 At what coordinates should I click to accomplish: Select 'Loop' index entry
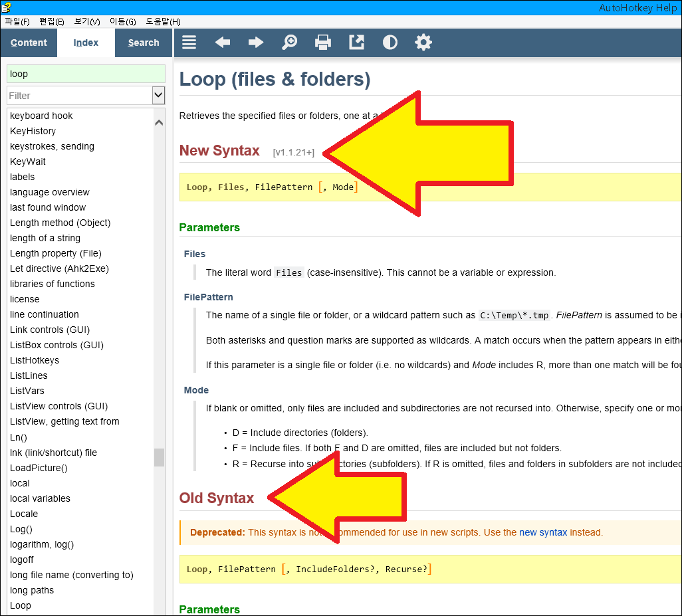pos(21,605)
